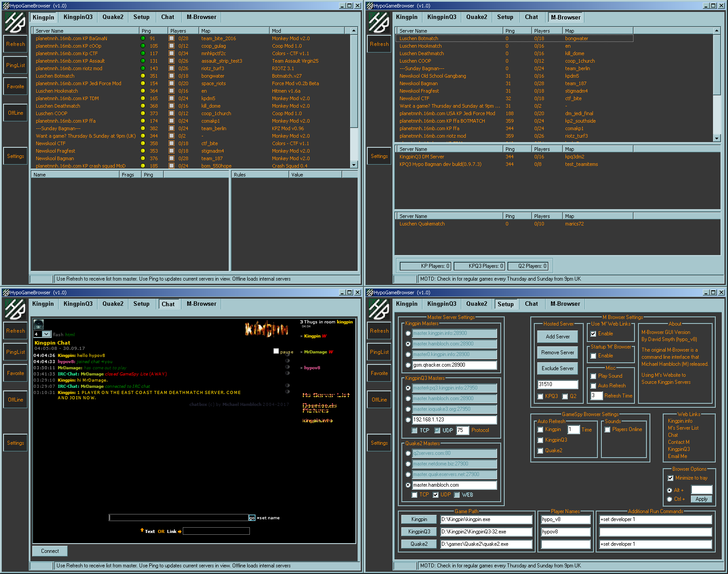This screenshot has height=574, width=728.
Task: Open Chat tab in the Kingpin-tab window
Action: (x=168, y=17)
